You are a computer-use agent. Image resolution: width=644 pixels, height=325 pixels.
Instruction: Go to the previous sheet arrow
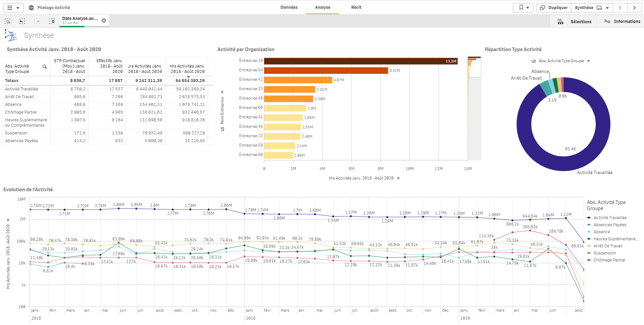coord(620,8)
